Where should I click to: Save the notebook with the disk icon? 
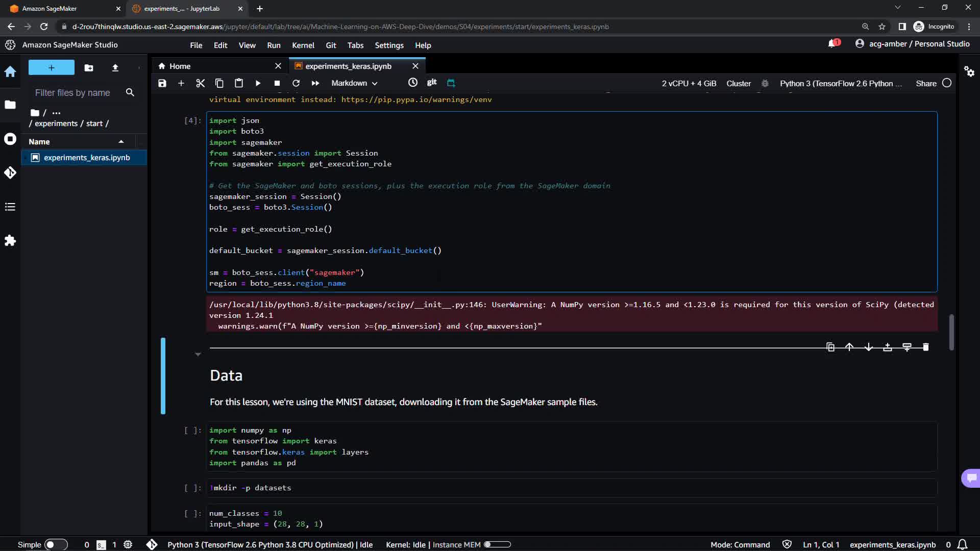(162, 83)
